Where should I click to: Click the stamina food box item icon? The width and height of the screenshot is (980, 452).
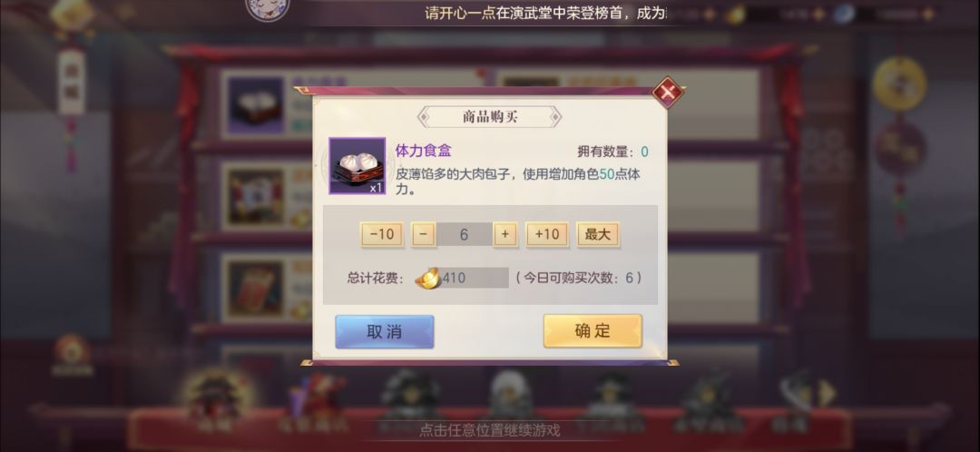[x=357, y=166]
